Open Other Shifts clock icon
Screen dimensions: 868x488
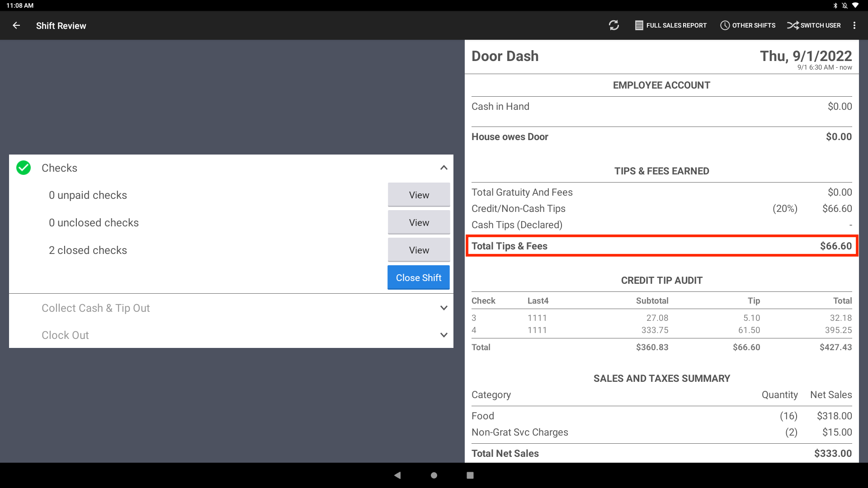point(725,26)
